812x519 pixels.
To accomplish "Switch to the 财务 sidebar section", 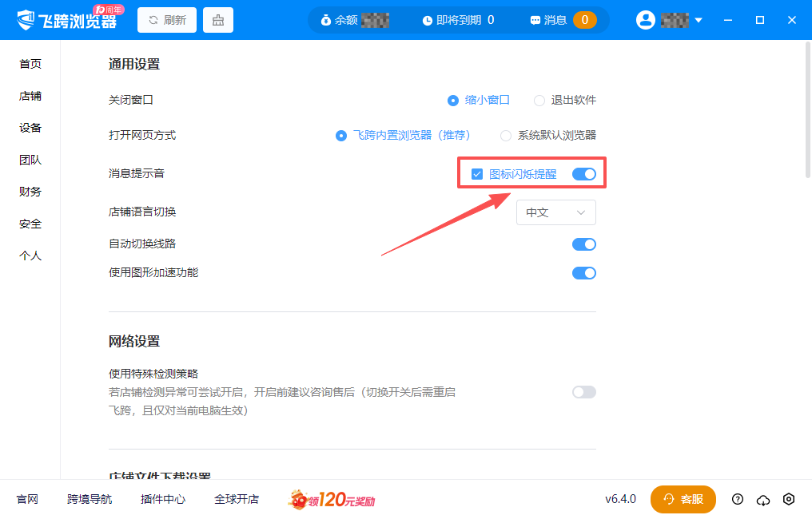I will point(30,191).
